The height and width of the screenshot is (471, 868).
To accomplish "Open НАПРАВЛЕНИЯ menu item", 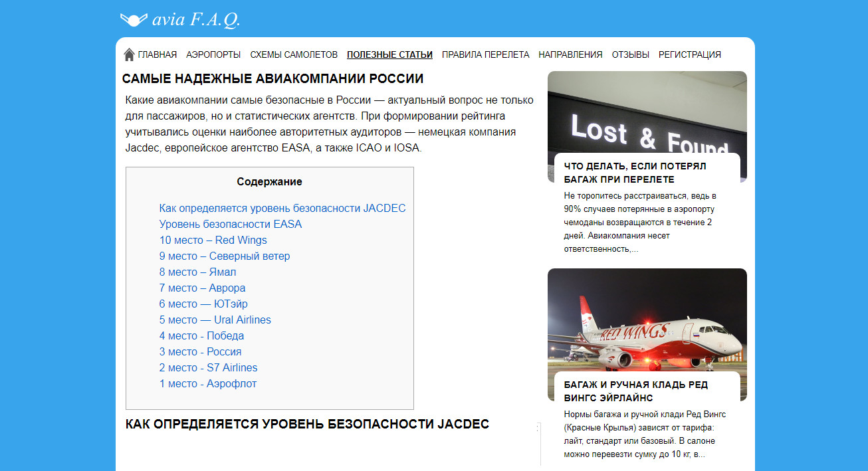I will click(570, 54).
